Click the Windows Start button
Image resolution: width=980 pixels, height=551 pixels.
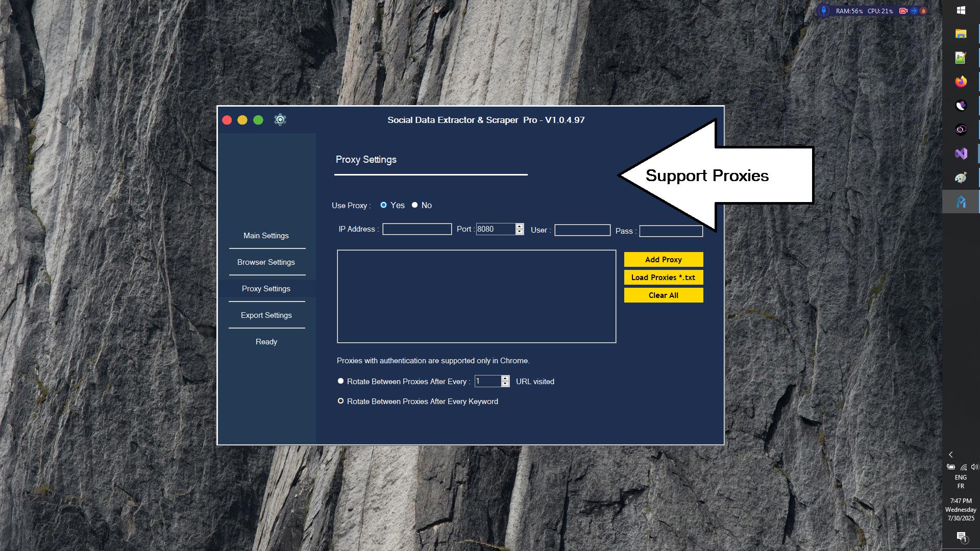pyautogui.click(x=961, y=10)
